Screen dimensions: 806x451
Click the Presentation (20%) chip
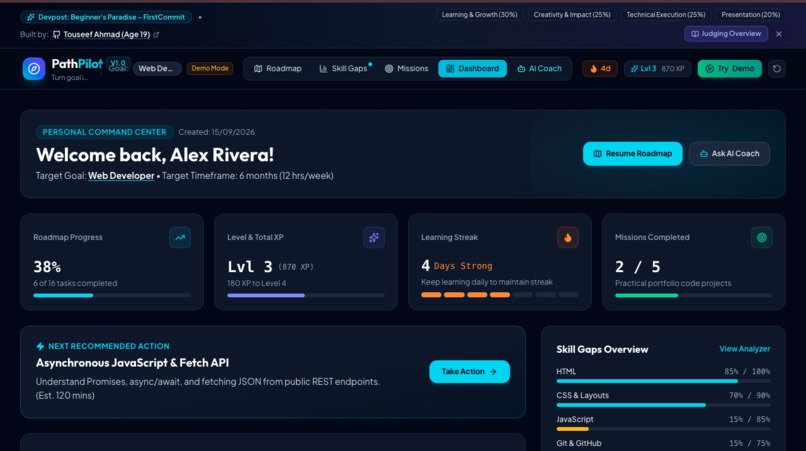click(750, 14)
